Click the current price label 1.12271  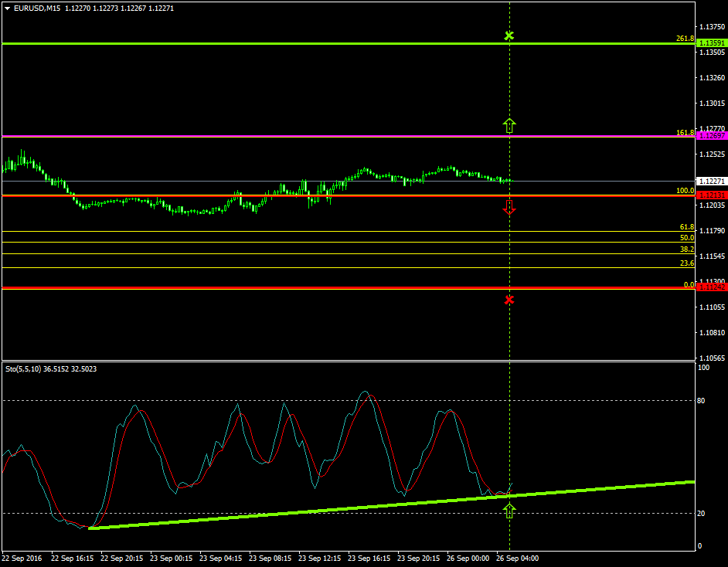pos(710,182)
